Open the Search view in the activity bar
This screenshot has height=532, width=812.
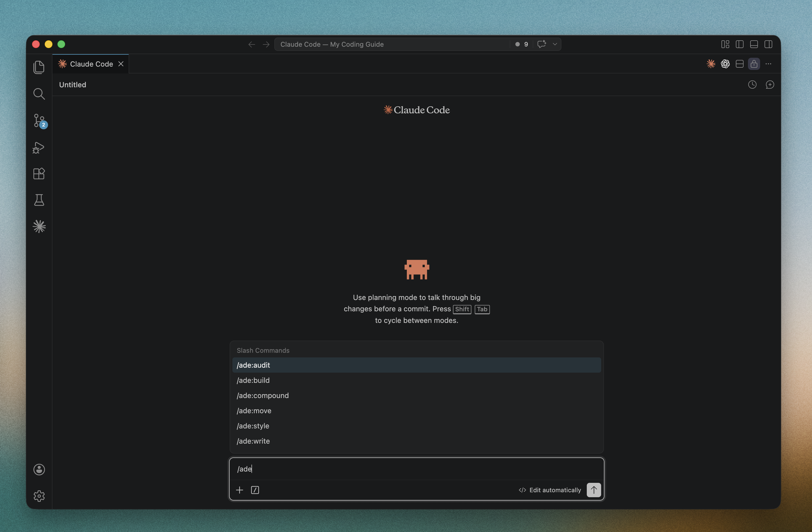click(x=39, y=94)
